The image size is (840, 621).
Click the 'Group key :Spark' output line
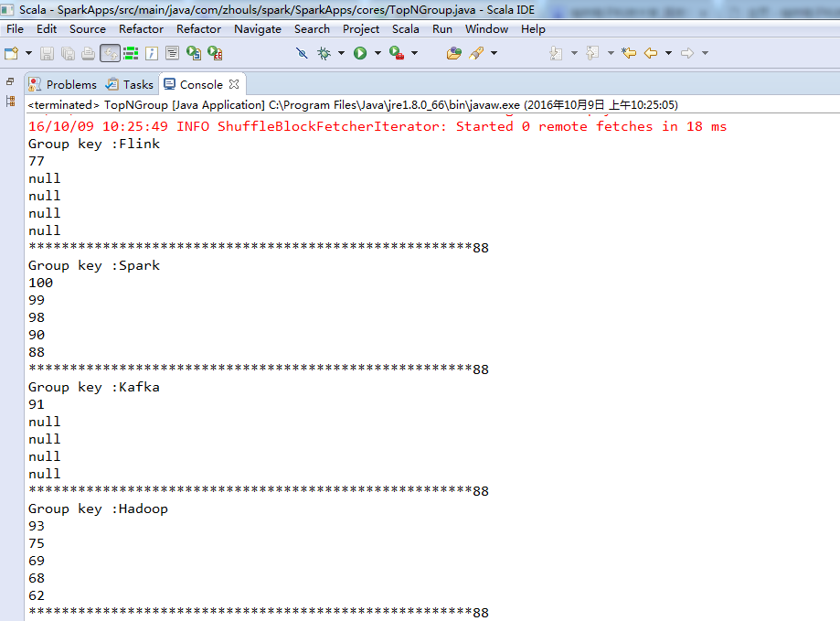click(x=94, y=265)
